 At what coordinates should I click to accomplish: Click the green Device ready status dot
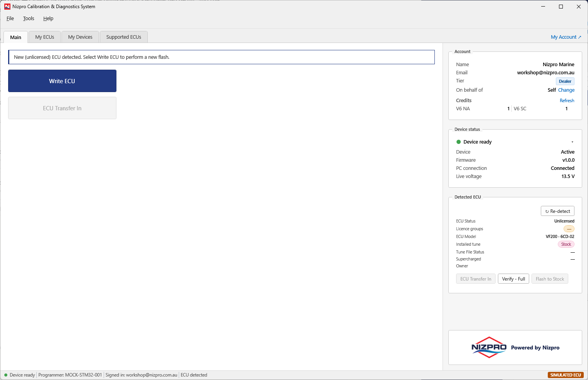pos(459,142)
